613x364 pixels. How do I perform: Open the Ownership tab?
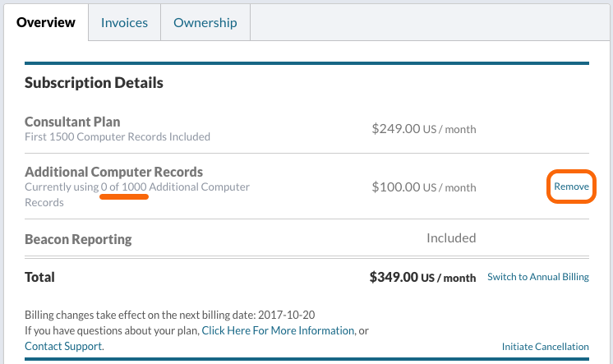coord(205,23)
